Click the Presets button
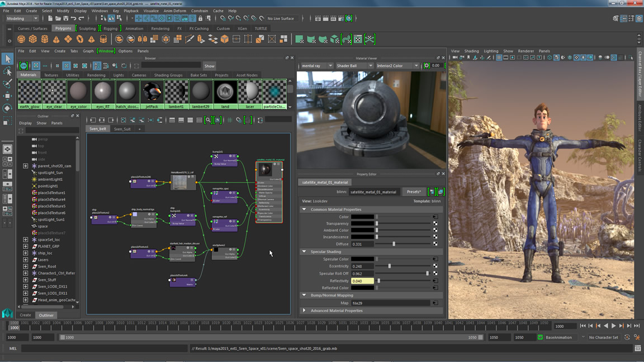The image size is (644, 362). point(414,192)
